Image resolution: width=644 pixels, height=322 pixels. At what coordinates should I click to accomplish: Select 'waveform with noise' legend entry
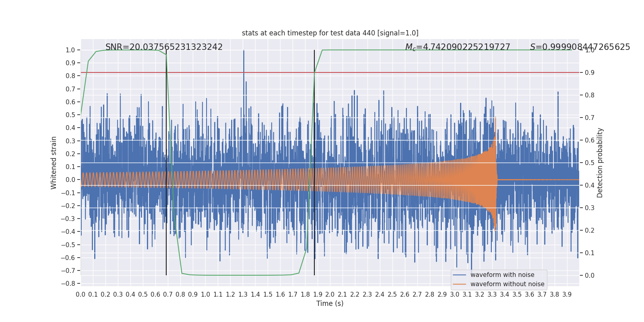click(x=502, y=275)
